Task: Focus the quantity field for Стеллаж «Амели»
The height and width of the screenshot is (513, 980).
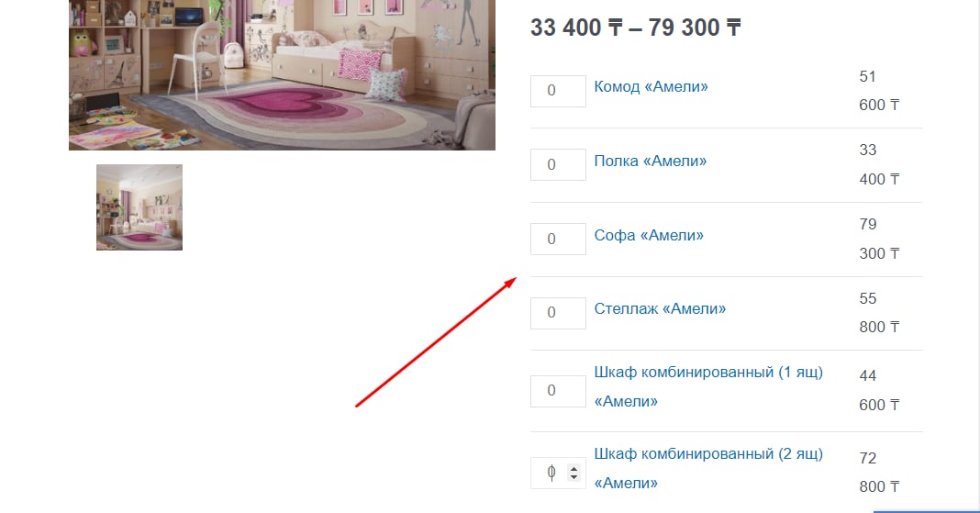Action: pyautogui.click(x=558, y=312)
